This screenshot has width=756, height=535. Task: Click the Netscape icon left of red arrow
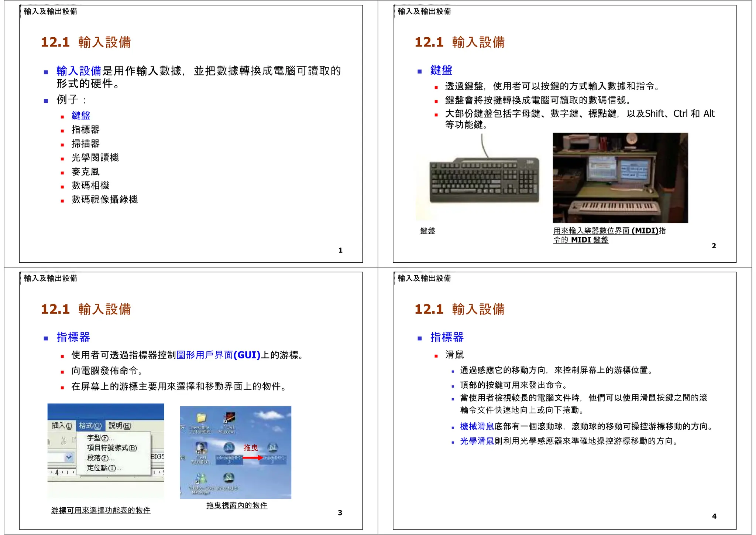pyautogui.click(x=229, y=447)
